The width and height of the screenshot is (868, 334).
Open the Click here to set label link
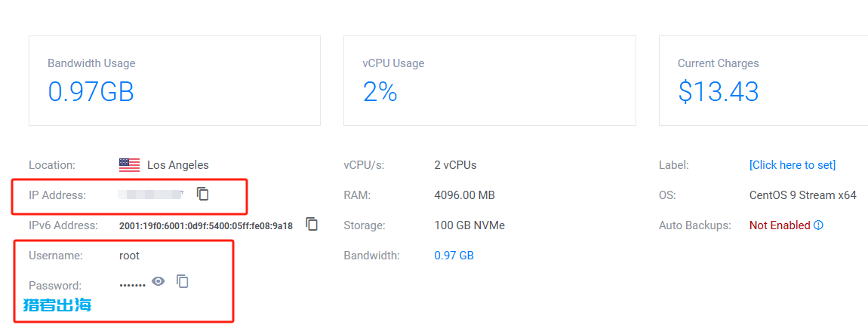[x=793, y=165]
